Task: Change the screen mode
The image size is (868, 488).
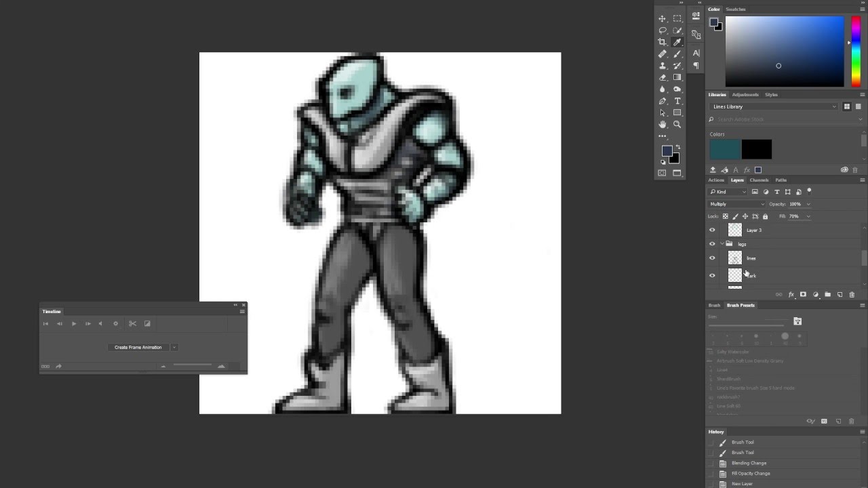Action: click(x=677, y=173)
